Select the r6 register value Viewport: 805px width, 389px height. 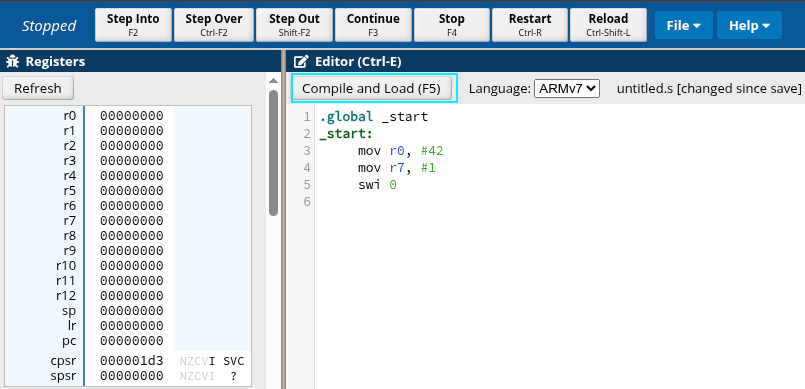click(131, 206)
